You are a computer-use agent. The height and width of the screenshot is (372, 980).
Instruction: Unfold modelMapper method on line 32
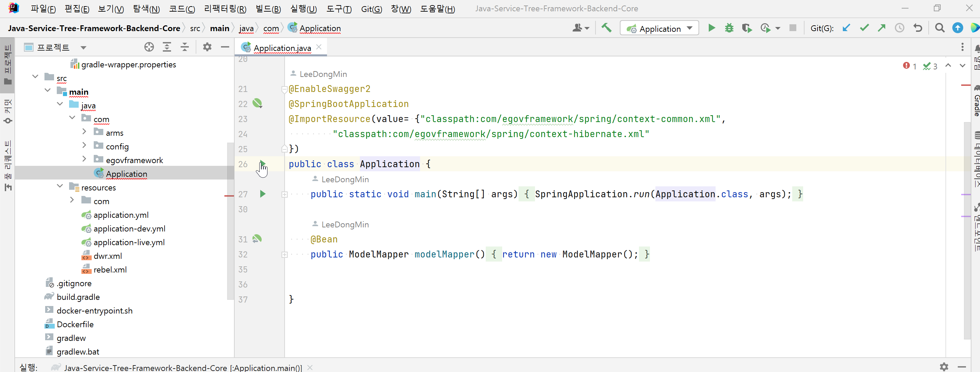coord(284,254)
